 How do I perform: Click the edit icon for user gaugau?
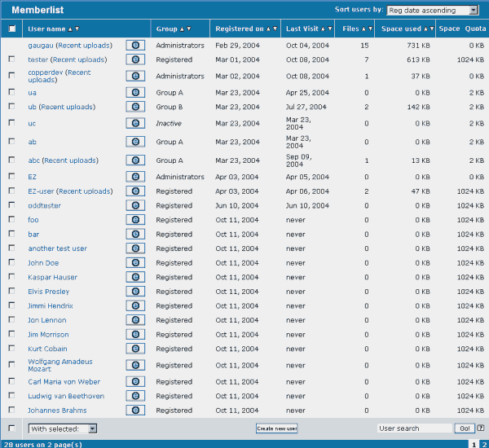click(x=135, y=46)
